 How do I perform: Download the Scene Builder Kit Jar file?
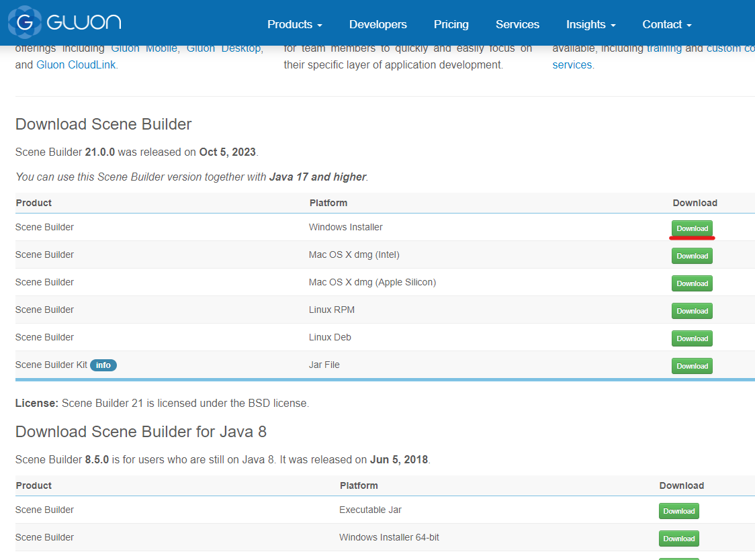(692, 365)
